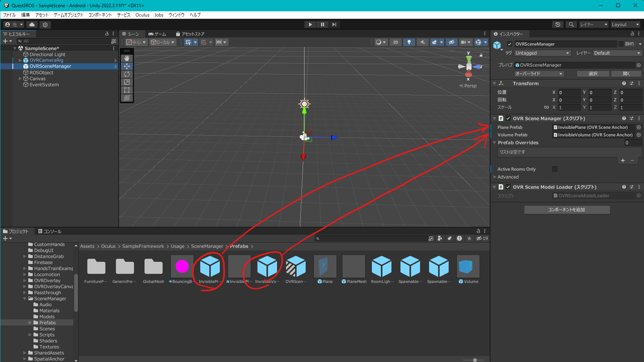Select the Hand (view pan) tool

coord(127,58)
